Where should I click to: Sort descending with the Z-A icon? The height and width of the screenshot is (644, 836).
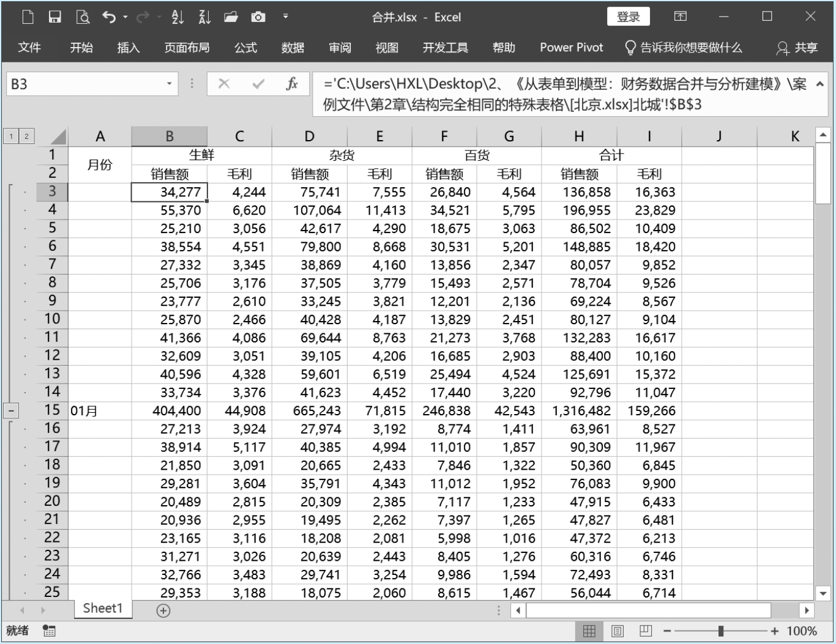204,17
